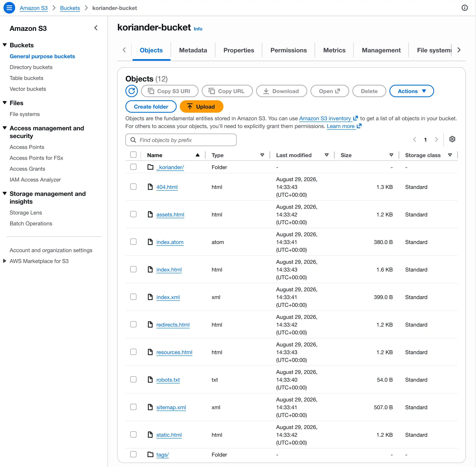Switch to the Management tab
476x467 pixels.
click(x=381, y=50)
